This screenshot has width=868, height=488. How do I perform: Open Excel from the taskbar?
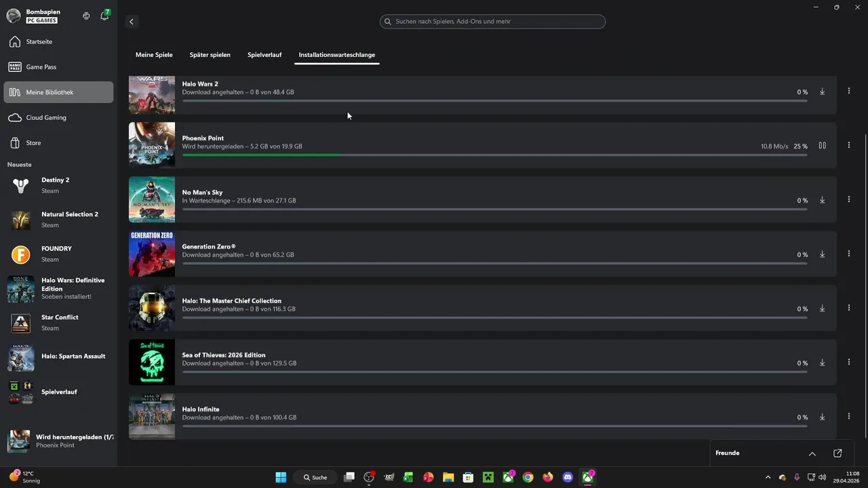tap(408, 477)
